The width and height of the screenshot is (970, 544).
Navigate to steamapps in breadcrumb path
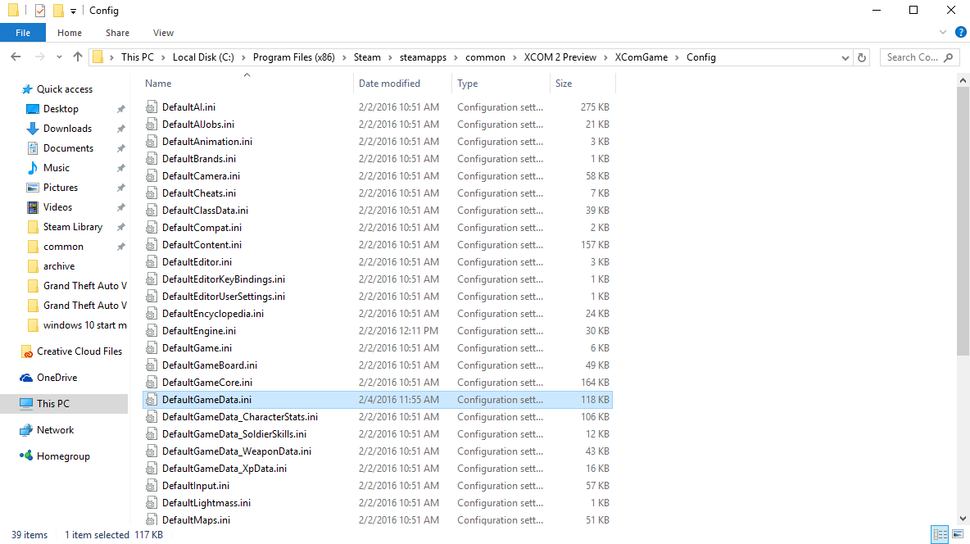(x=423, y=57)
